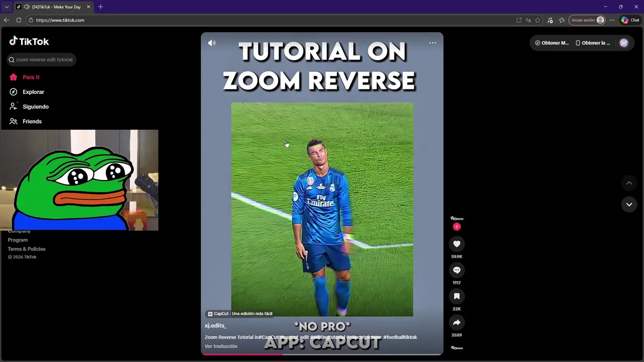Follow creator with red plus button
The height and width of the screenshot is (362, 644).
pos(456,227)
